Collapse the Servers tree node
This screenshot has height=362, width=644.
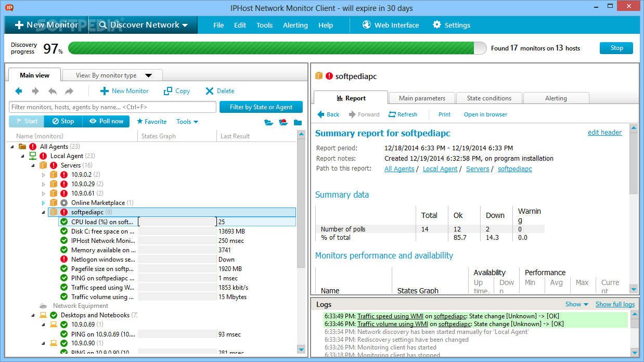point(33,165)
